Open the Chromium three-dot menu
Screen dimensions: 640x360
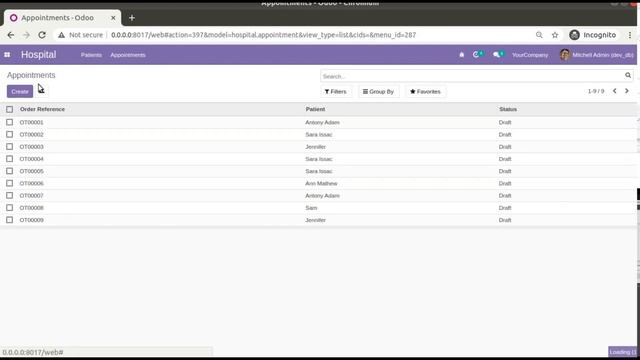[630, 35]
